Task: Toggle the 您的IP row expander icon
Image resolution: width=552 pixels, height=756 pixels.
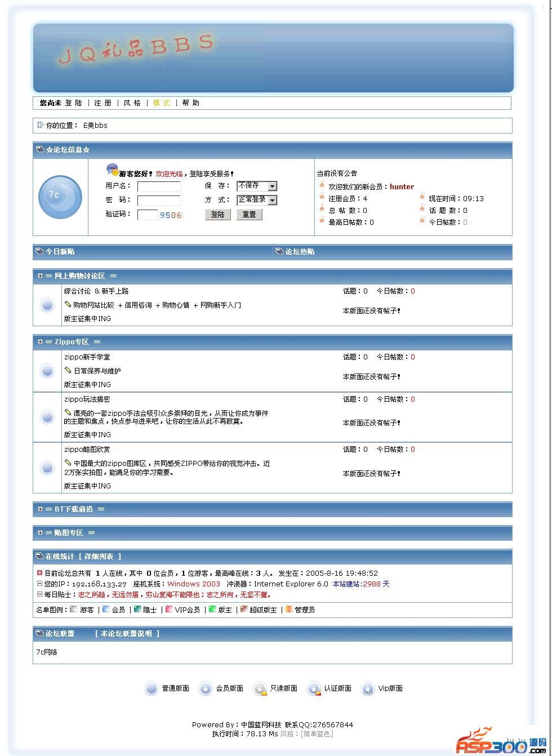Action: click(39, 584)
